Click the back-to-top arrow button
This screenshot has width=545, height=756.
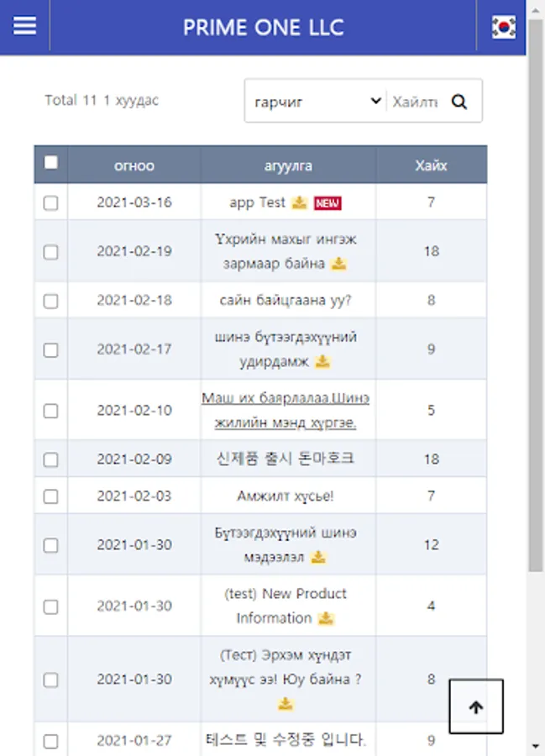tap(476, 706)
